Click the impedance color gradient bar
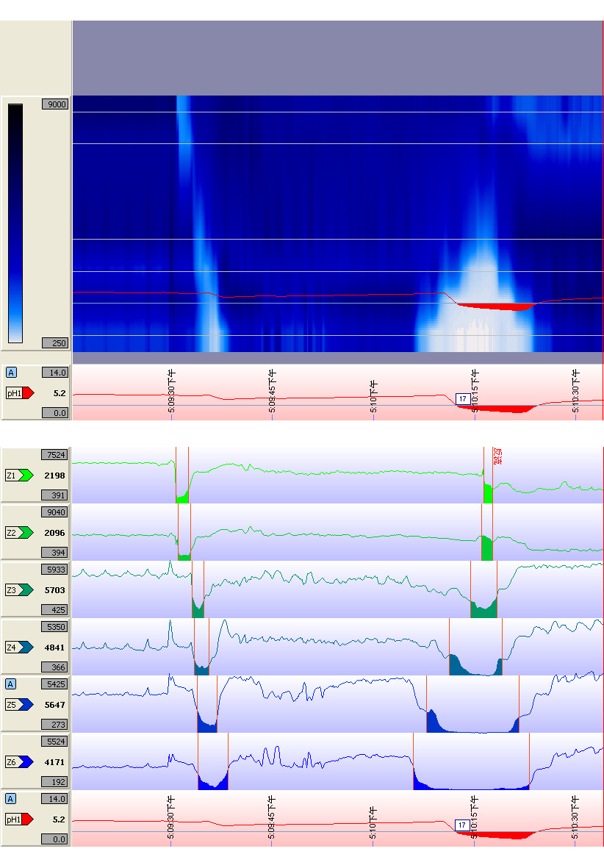The image size is (604, 868). pyautogui.click(x=15, y=223)
